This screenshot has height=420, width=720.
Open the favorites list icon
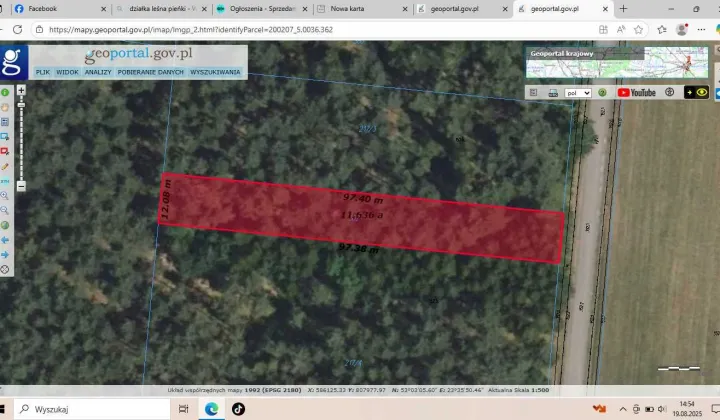coord(662,29)
